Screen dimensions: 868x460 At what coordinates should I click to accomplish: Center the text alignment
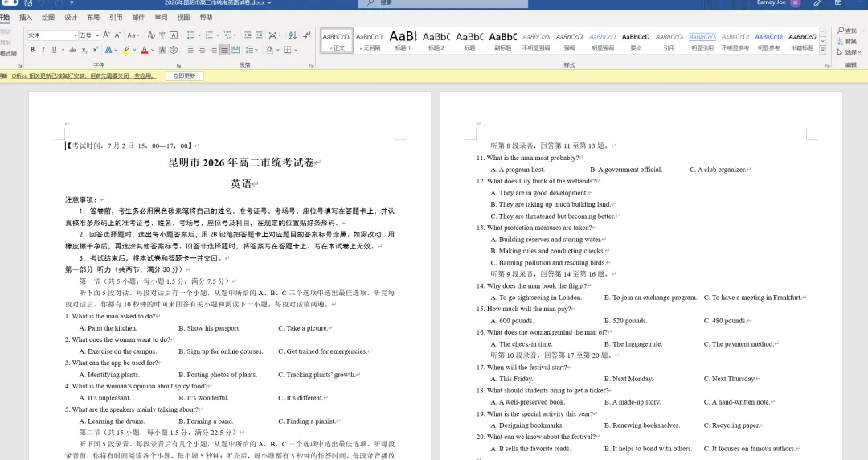(x=202, y=50)
